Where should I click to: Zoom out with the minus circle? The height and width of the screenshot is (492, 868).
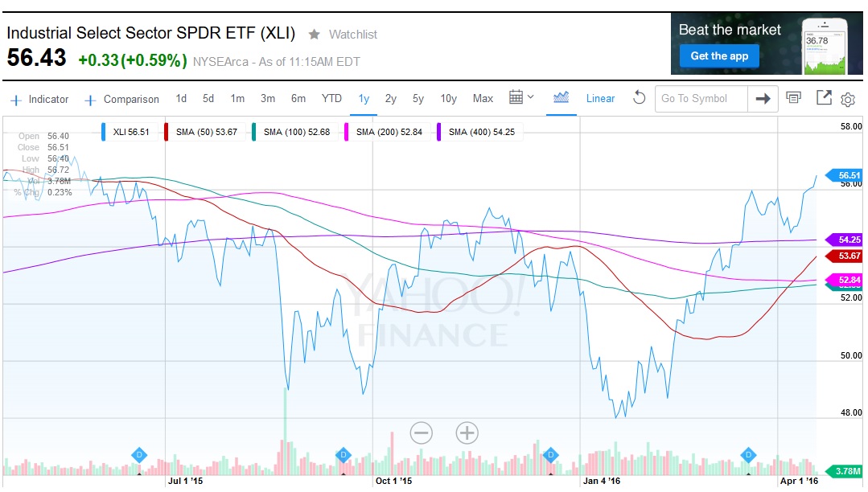[421, 433]
